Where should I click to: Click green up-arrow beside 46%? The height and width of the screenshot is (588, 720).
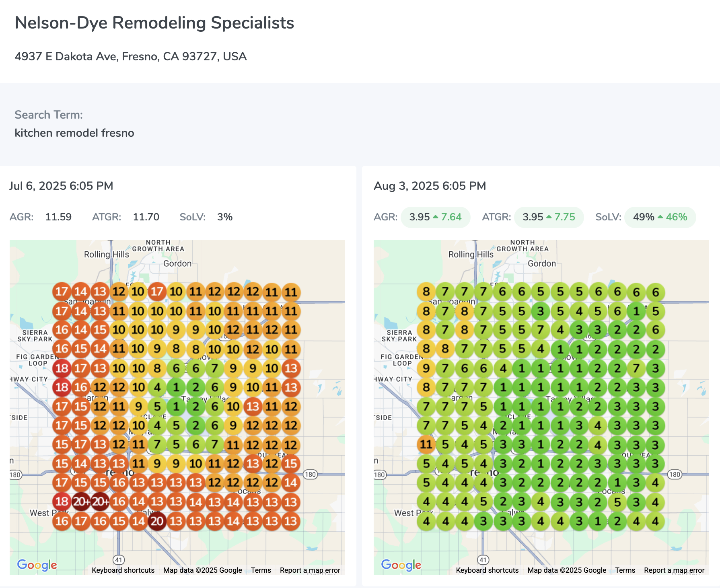660,217
